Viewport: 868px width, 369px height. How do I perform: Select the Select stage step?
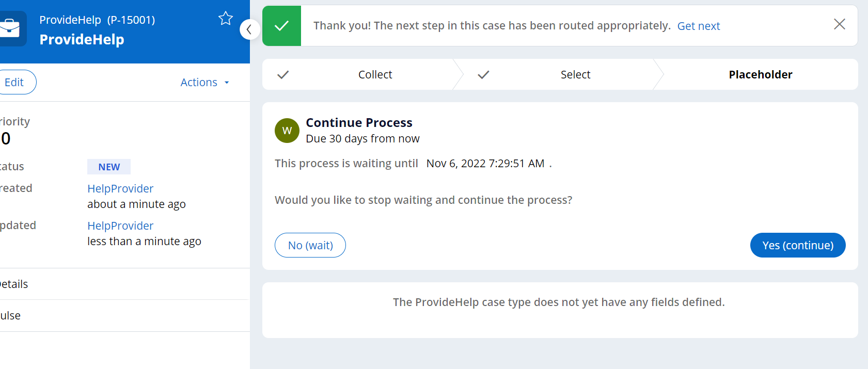tap(575, 75)
